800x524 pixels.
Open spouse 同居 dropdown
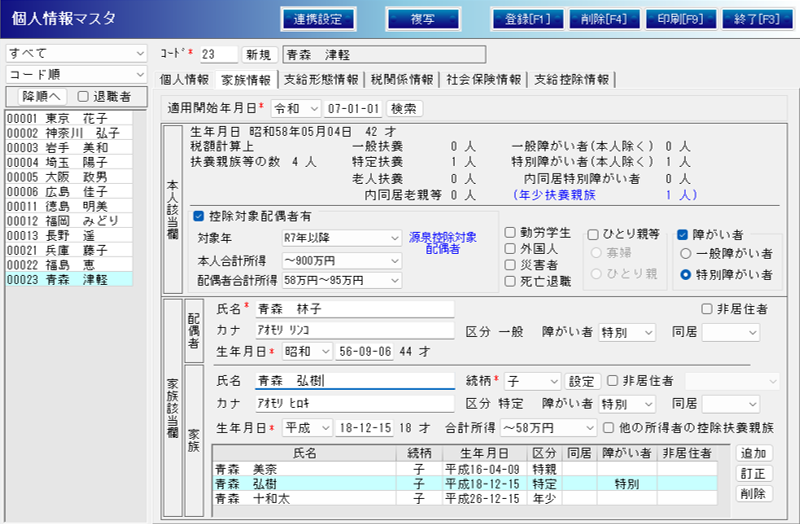point(731,333)
